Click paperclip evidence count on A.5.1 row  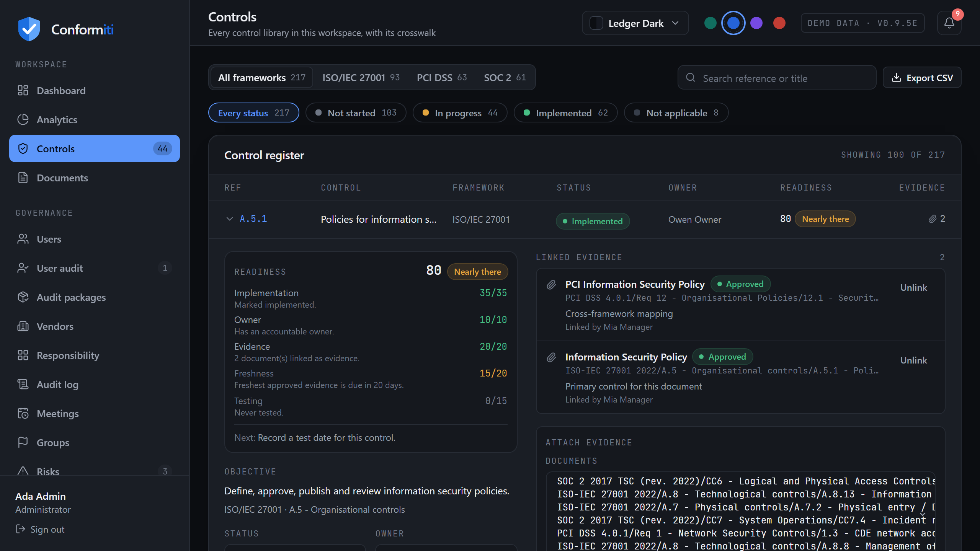[x=937, y=219]
